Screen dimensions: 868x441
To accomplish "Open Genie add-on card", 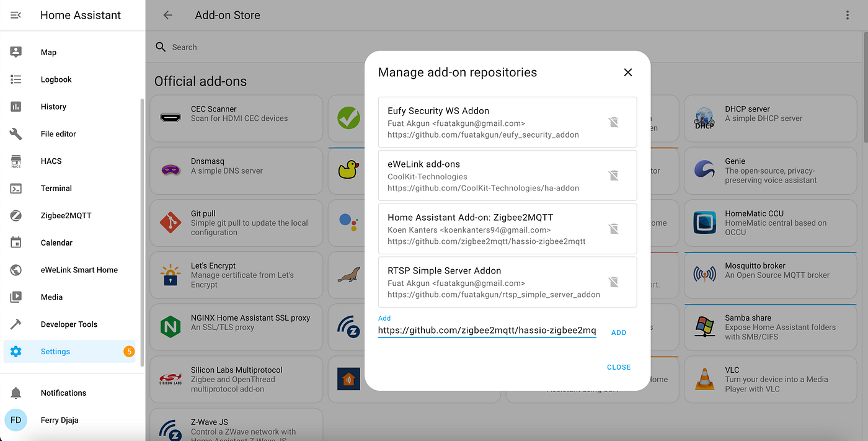I will pos(771,171).
